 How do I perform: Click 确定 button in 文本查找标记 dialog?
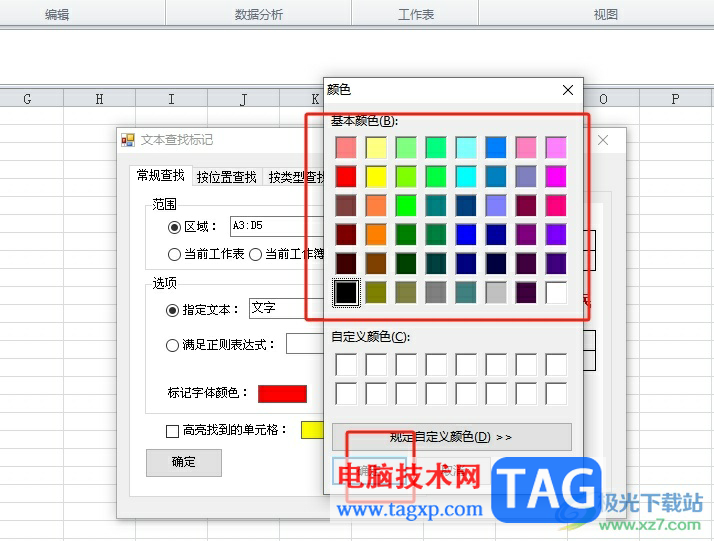pos(184,463)
